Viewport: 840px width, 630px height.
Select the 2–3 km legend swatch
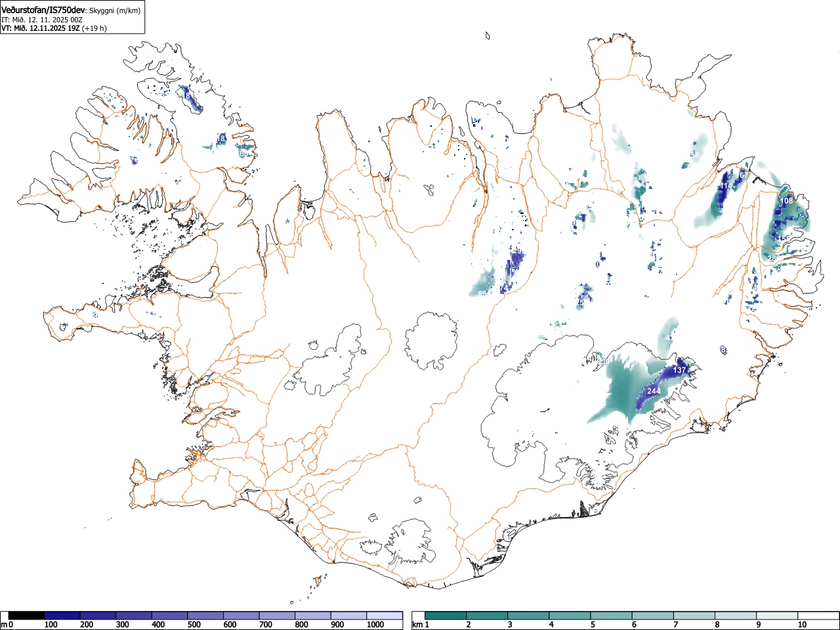coord(487,616)
